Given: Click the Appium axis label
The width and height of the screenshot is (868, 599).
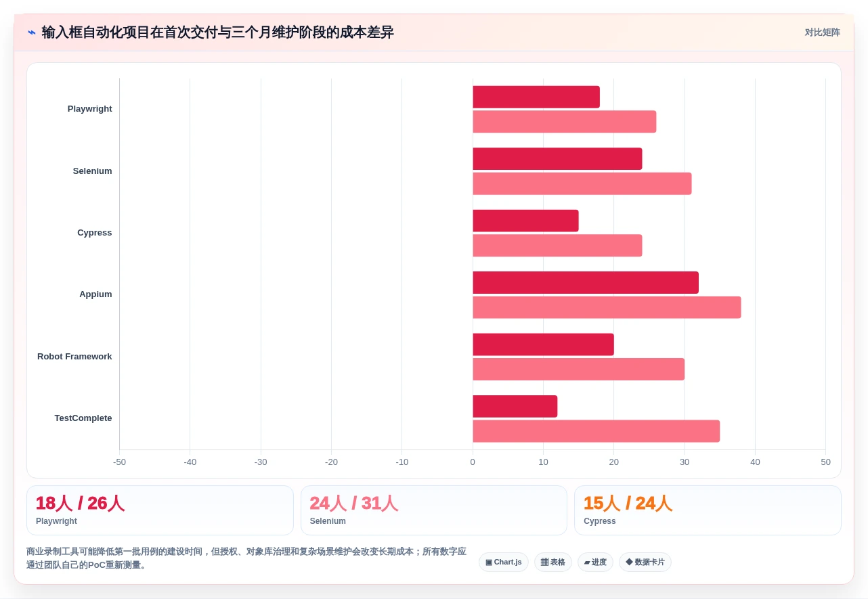Looking at the screenshot, I should [x=95, y=294].
